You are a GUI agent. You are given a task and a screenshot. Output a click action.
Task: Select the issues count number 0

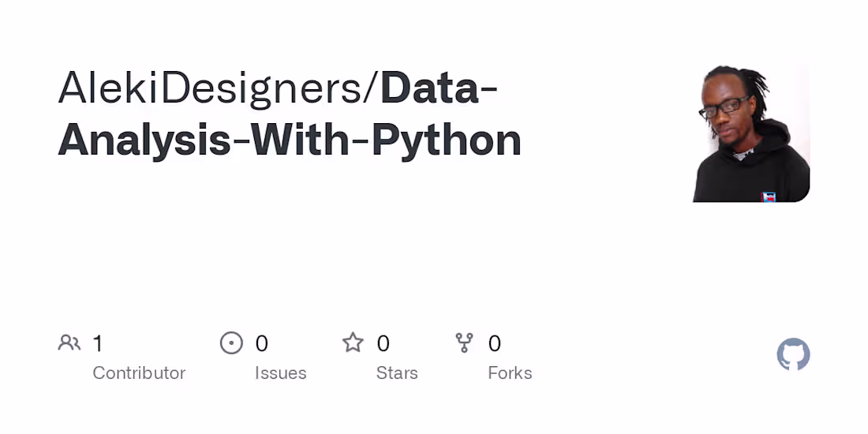pyautogui.click(x=261, y=343)
